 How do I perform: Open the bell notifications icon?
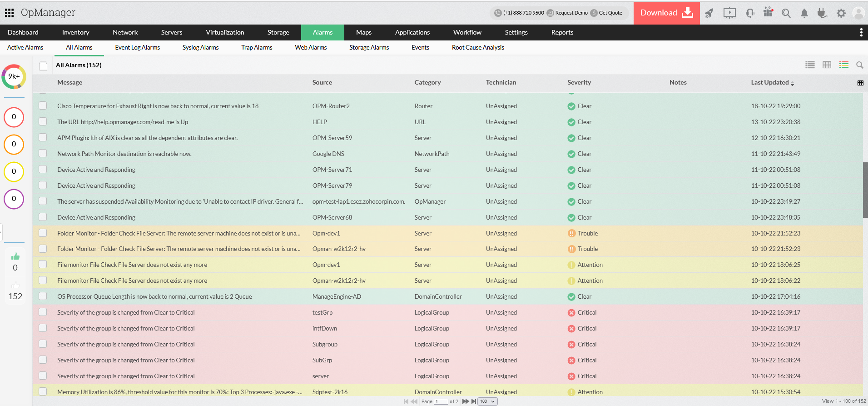(x=804, y=13)
